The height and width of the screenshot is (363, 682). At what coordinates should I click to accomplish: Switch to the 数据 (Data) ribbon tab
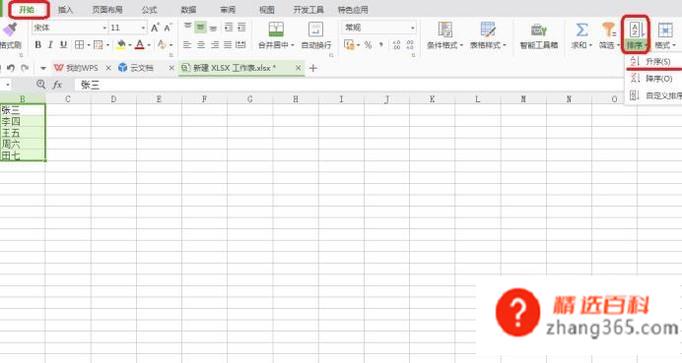(x=188, y=10)
